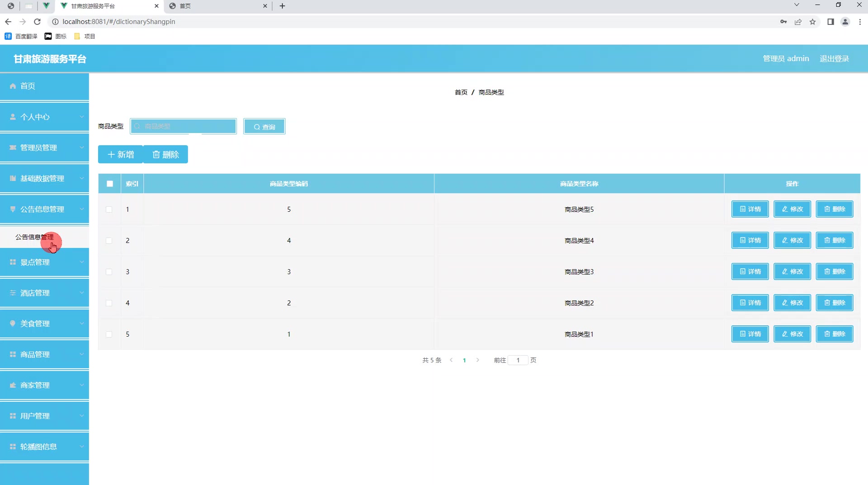Screen dimensions: 868x485
Task: Edit 商品类型4 with 修改
Action: (x=792, y=240)
